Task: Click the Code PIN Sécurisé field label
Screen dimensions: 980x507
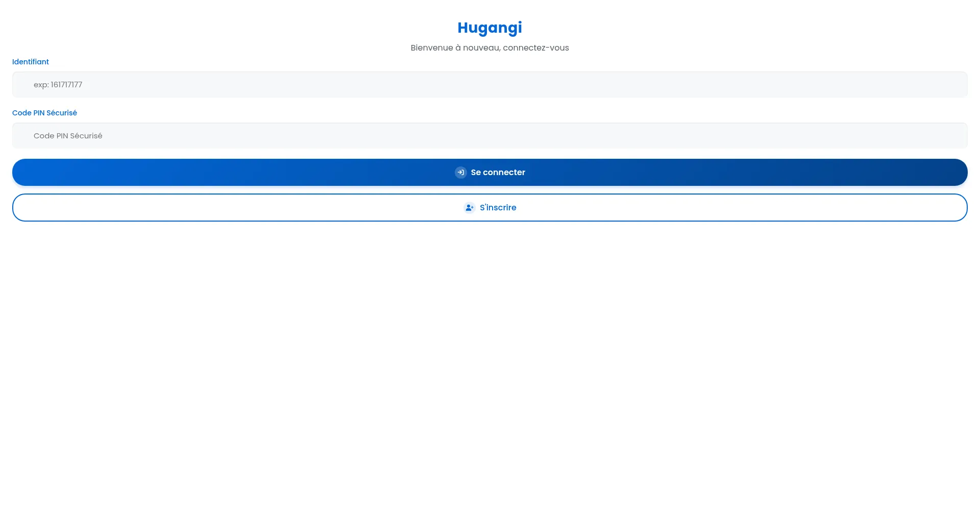Action: [44, 113]
